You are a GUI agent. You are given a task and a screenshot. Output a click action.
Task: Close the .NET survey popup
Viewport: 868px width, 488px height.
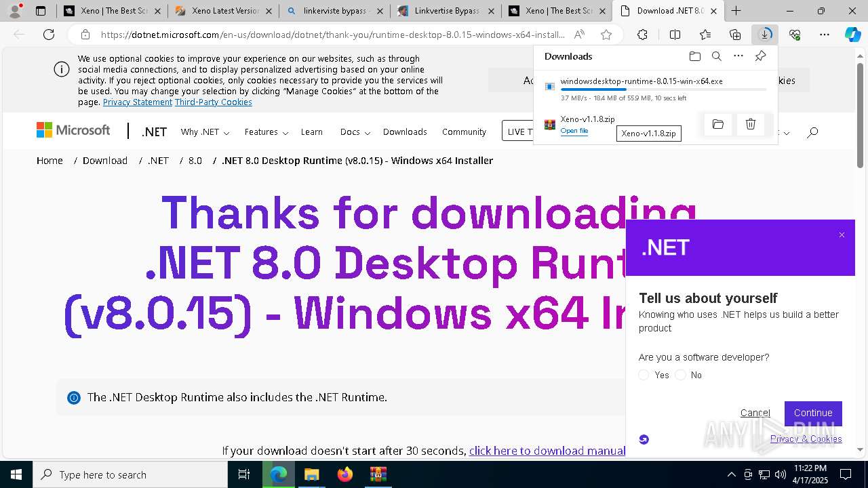click(842, 235)
